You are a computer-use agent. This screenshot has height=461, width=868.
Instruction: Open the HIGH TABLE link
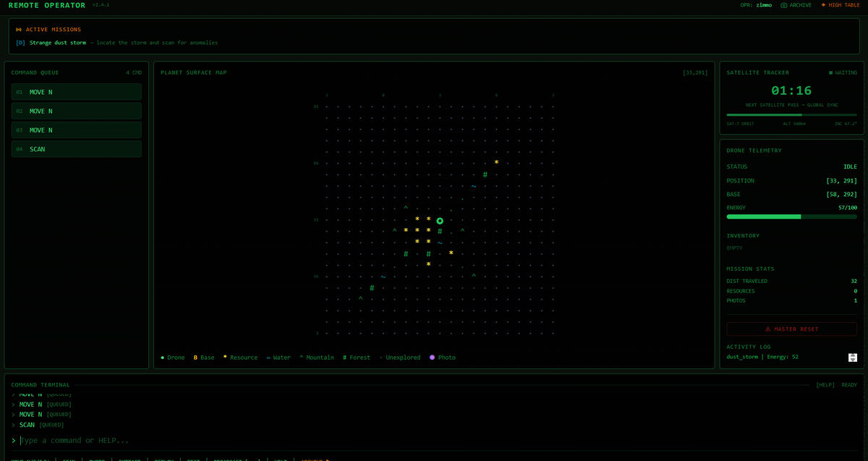(840, 5)
